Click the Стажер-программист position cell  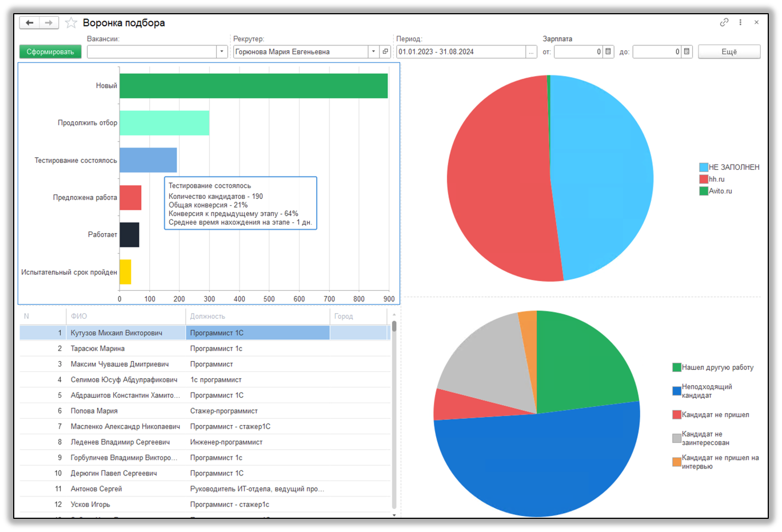[258, 411]
